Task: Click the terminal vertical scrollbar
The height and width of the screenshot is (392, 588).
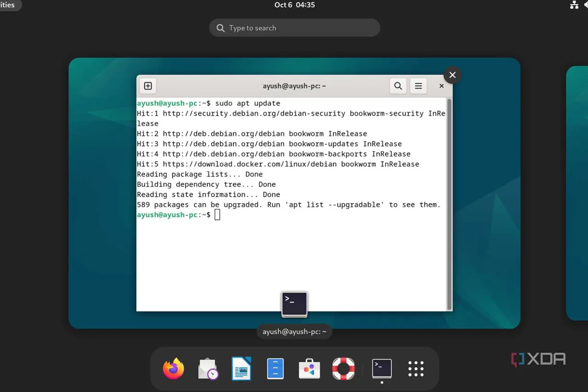Action: [449, 204]
